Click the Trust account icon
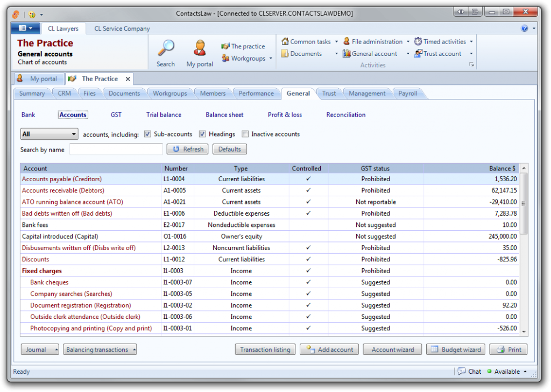This screenshot has height=392, width=551. coord(418,53)
